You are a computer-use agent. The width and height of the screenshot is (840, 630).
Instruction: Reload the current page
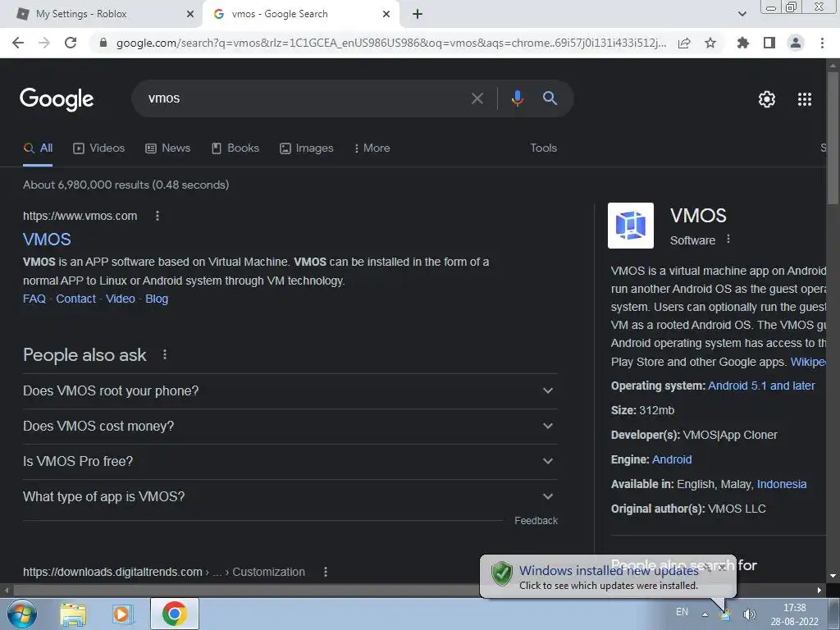click(x=71, y=43)
